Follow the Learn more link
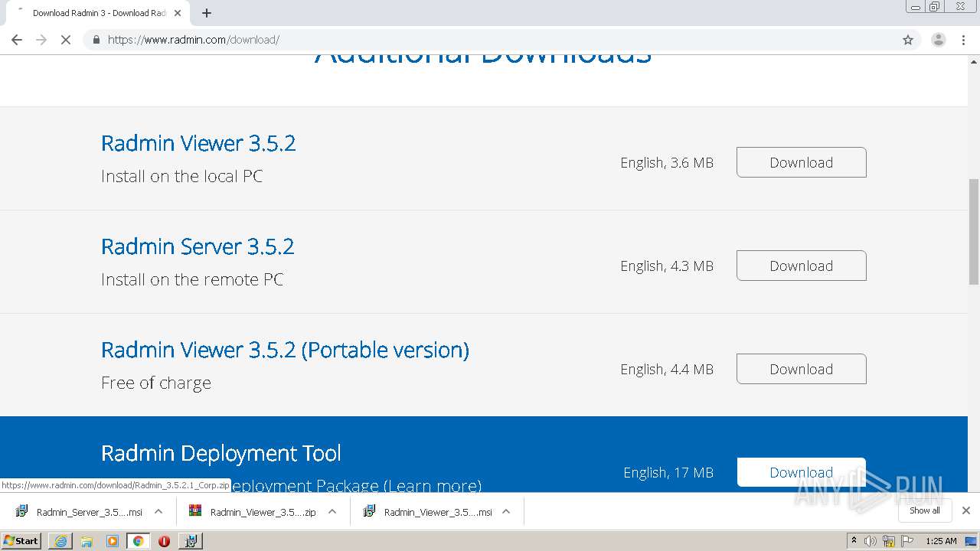This screenshot has height=551, width=980. pyautogui.click(x=433, y=485)
